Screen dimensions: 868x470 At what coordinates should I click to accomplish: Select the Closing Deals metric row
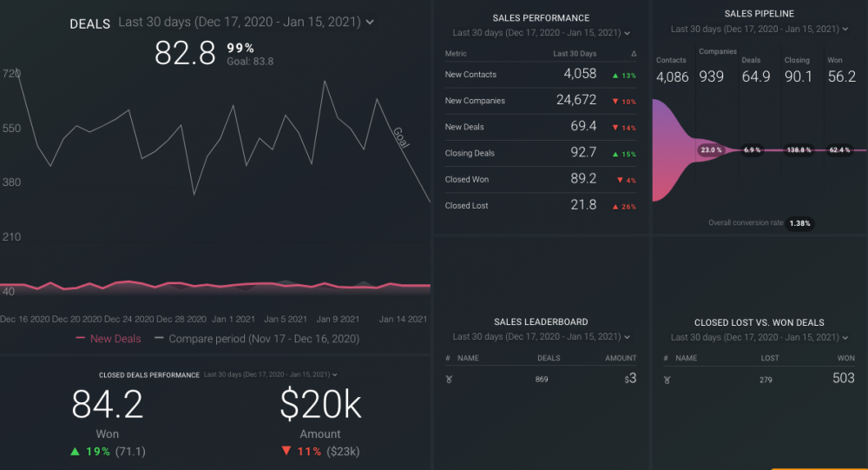(x=470, y=154)
